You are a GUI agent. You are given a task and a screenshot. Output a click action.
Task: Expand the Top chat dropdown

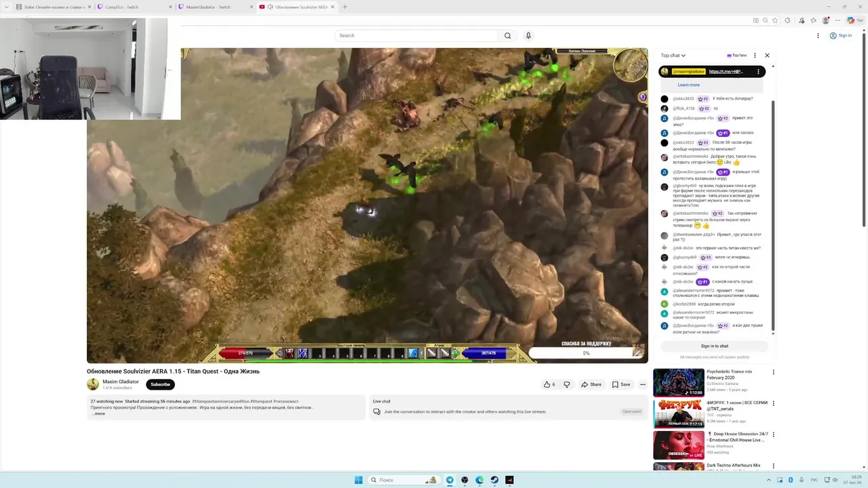pos(673,56)
